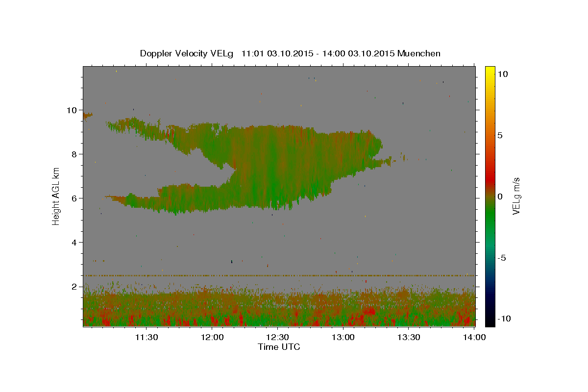Click the '13:30' time axis label

pyautogui.click(x=409, y=337)
